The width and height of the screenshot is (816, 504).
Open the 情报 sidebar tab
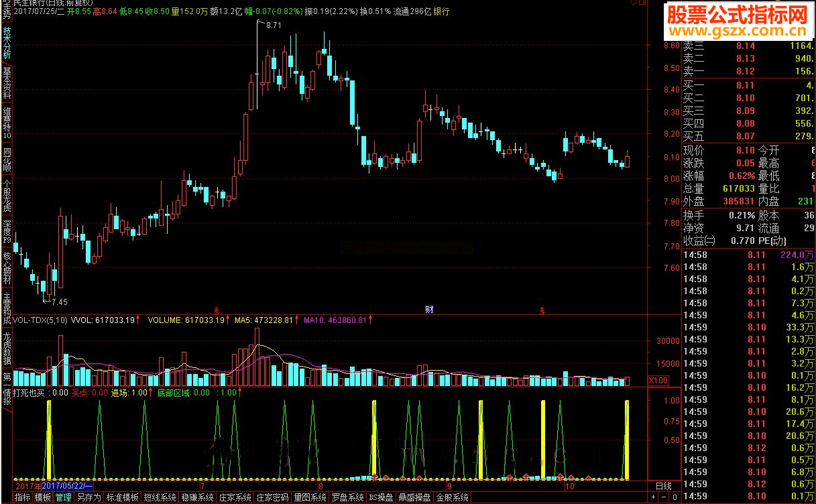click(x=7, y=396)
